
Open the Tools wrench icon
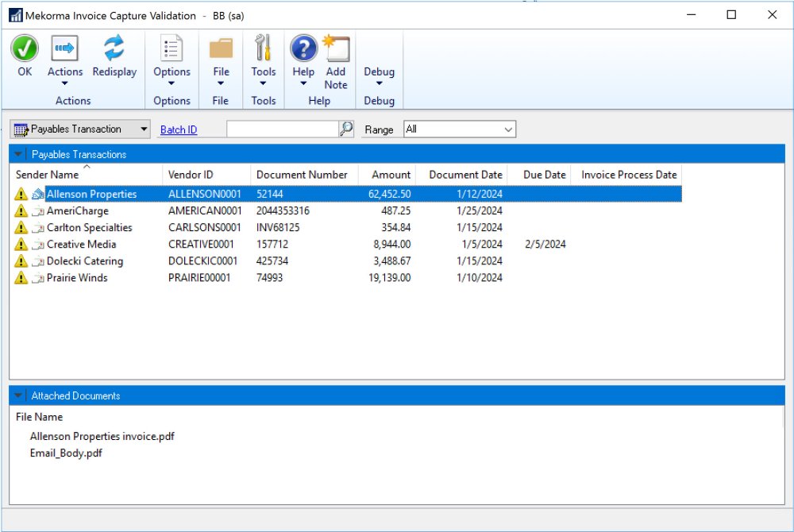point(263,49)
